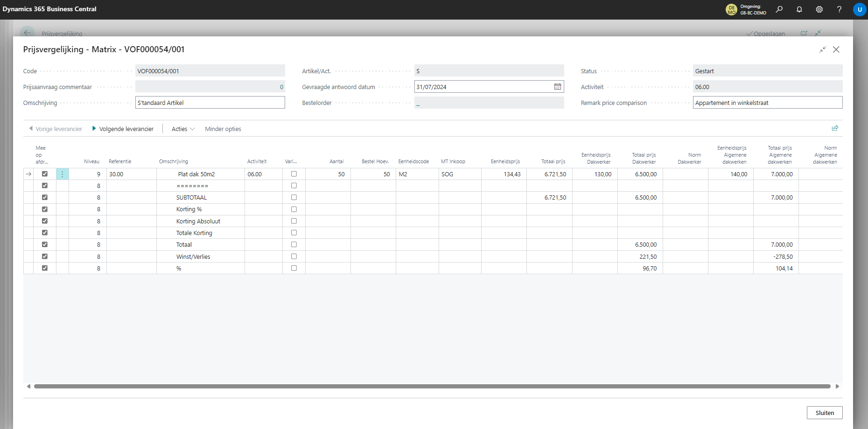
Task: Toggle Mee op afdruk for Plat dak 50m2
Action: pyautogui.click(x=45, y=174)
